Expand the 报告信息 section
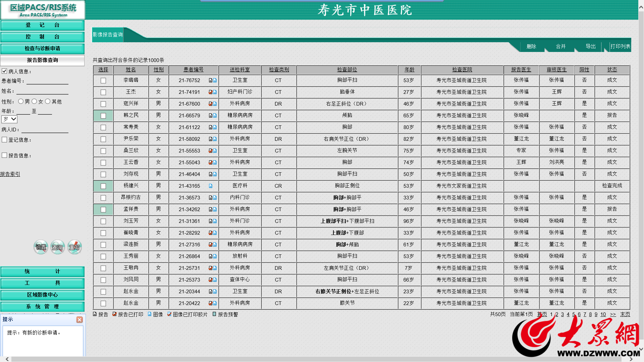644x362 pixels. pos(5,155)
